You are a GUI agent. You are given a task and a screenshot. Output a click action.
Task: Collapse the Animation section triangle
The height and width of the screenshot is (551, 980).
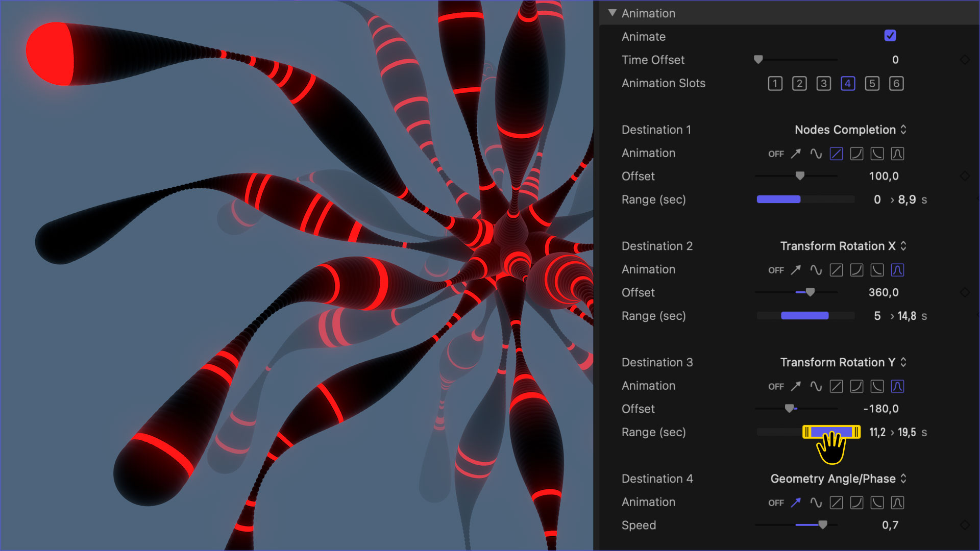pos(612,13)
